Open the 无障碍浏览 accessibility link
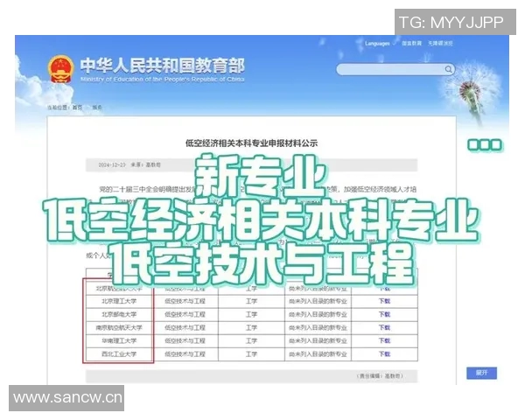525x420 pixels. pos(440,44)
